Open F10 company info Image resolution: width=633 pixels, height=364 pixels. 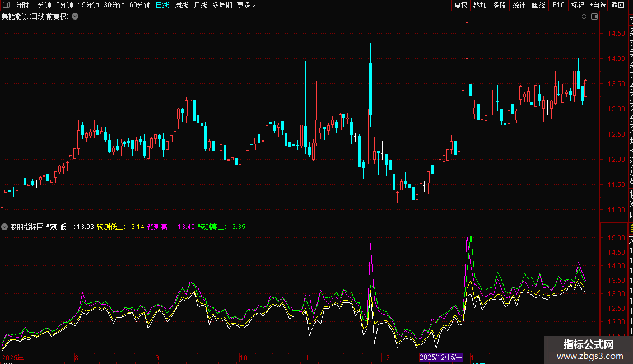(558, 5)
